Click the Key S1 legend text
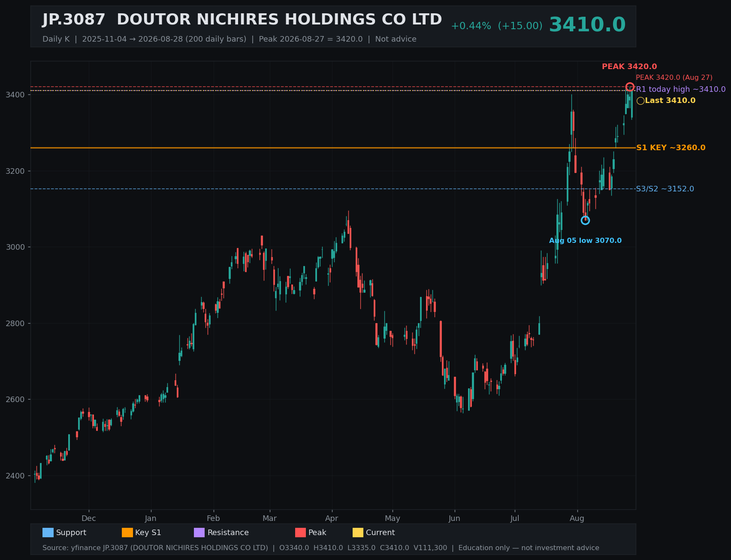The height and width of the screenshot is (560, 731). [148, 533]
